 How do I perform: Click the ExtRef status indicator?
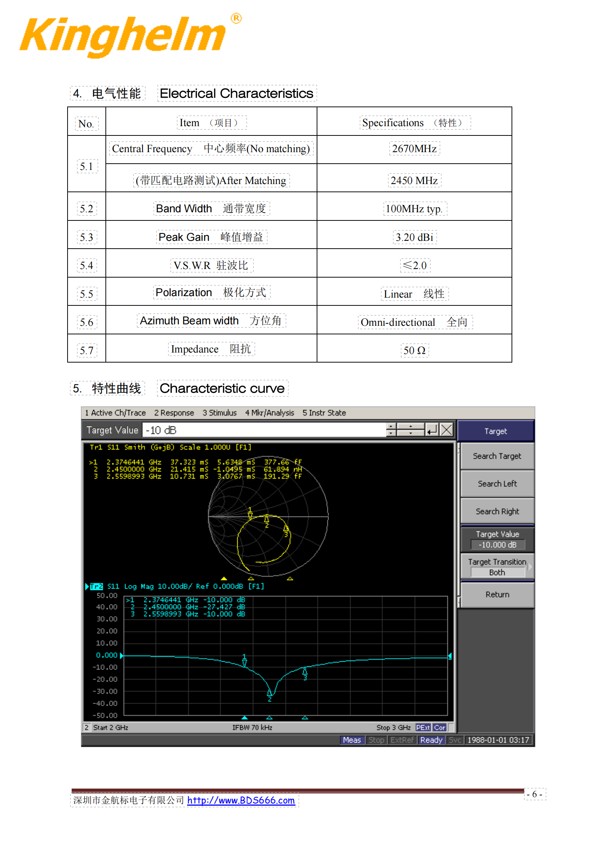click(402, 740)
